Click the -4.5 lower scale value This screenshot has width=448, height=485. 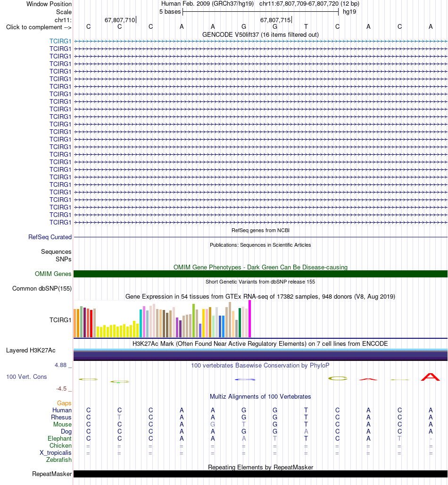pos(61,388)
